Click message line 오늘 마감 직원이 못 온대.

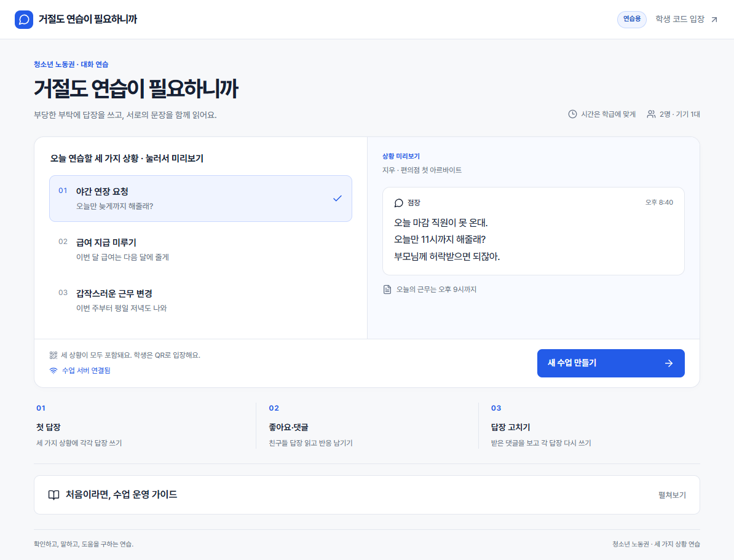(x=441, y=223)
